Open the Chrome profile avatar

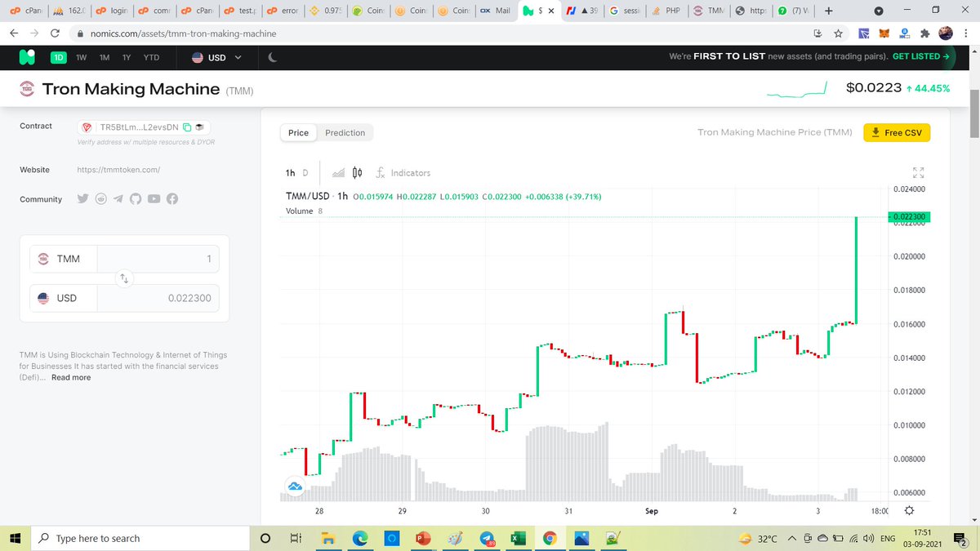945,33
